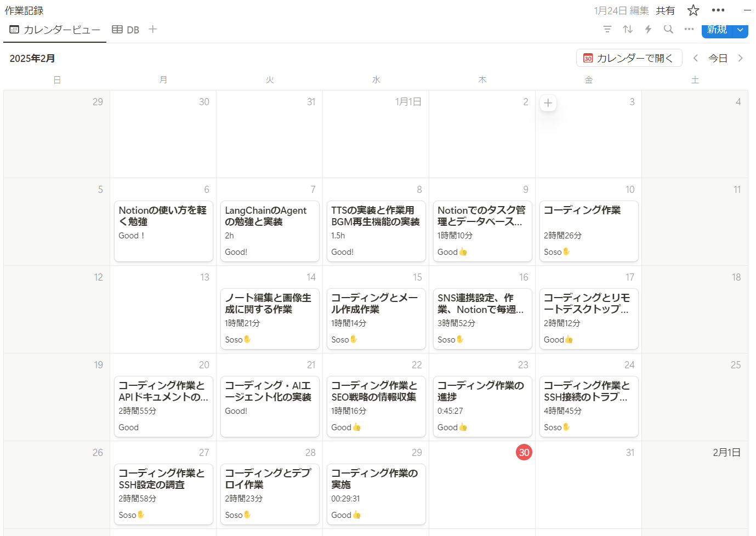Click 3時間52分 duration text
This screenshot has width=756, height=536.
click(x=456, y=323)
